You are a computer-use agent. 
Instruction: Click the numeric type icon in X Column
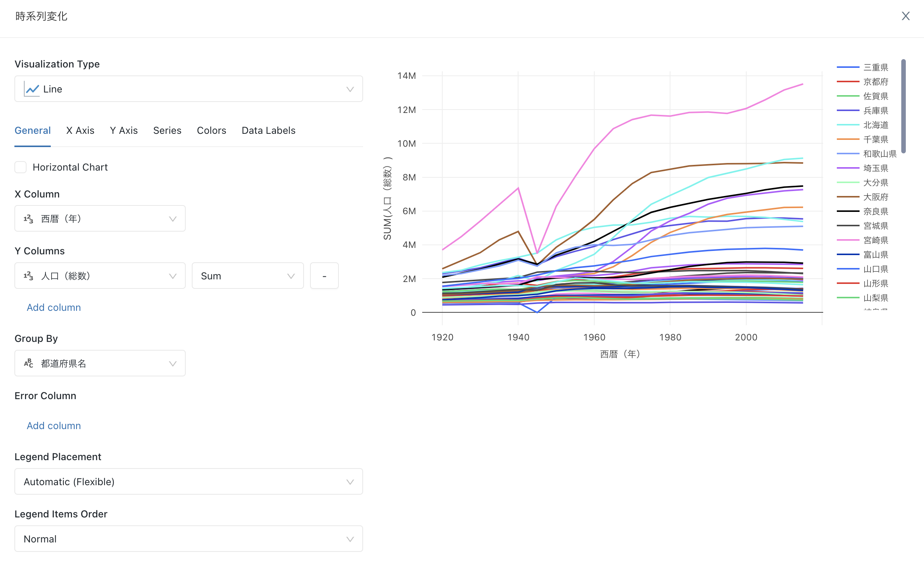click(x=28, y=219)
